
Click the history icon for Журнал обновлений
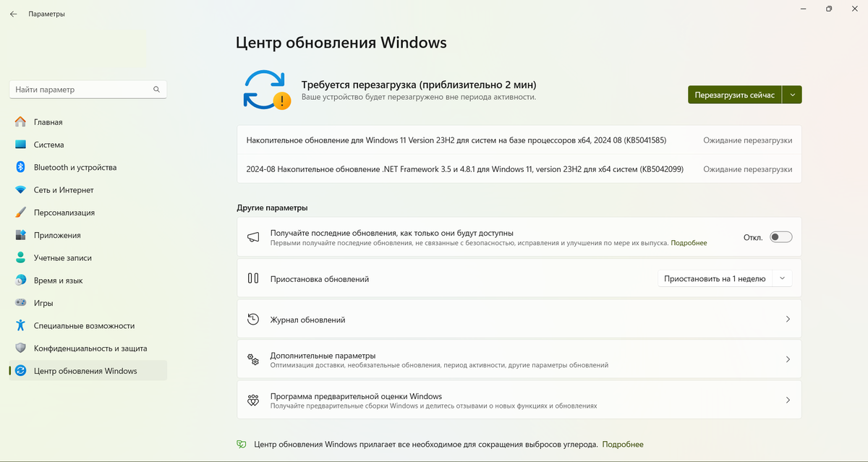coord(253,319)
